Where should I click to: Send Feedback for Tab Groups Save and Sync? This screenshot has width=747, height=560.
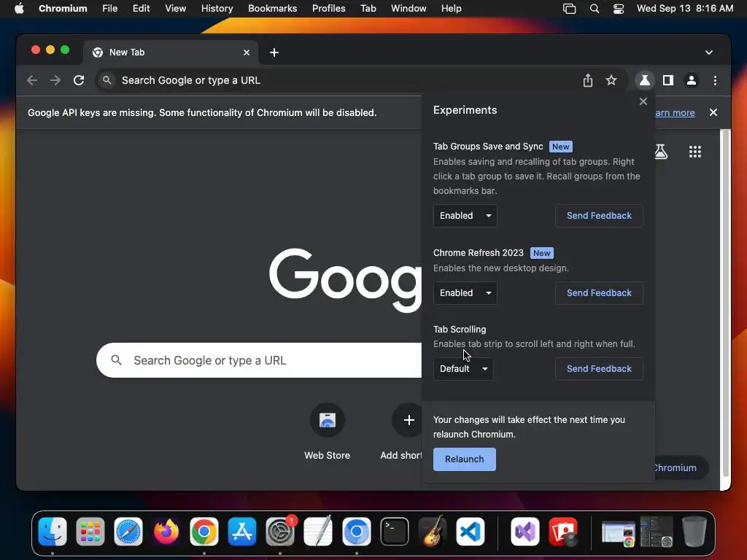pyautogui.click(x=599, y=216)
